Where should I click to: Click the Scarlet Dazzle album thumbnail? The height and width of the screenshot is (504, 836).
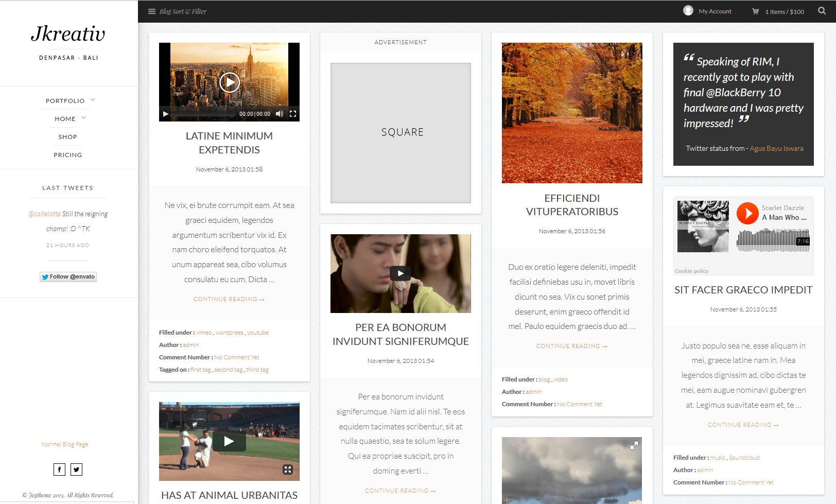pos(703,227)
